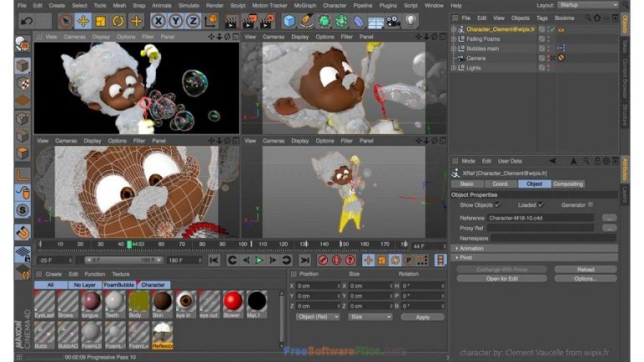Expand the Character_Clement tree node
The height and width of the screenshot is (362, 644).
pos(454,29)
